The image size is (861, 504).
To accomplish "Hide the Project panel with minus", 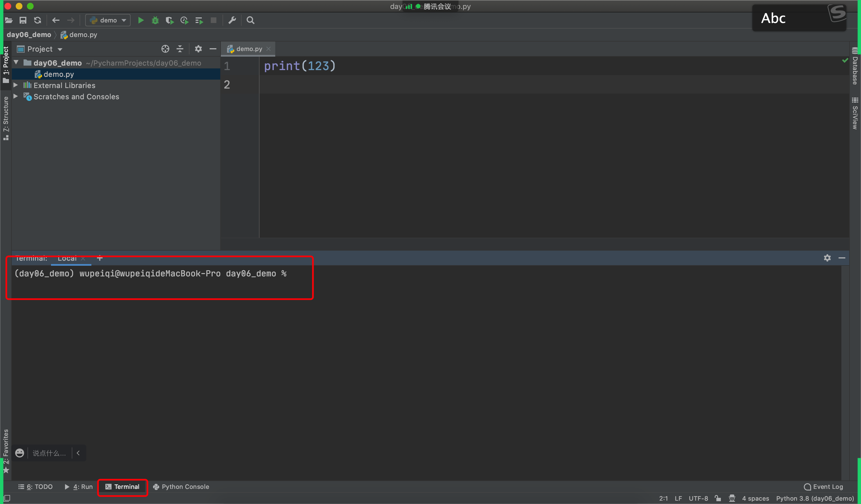I will pos(213,49).
